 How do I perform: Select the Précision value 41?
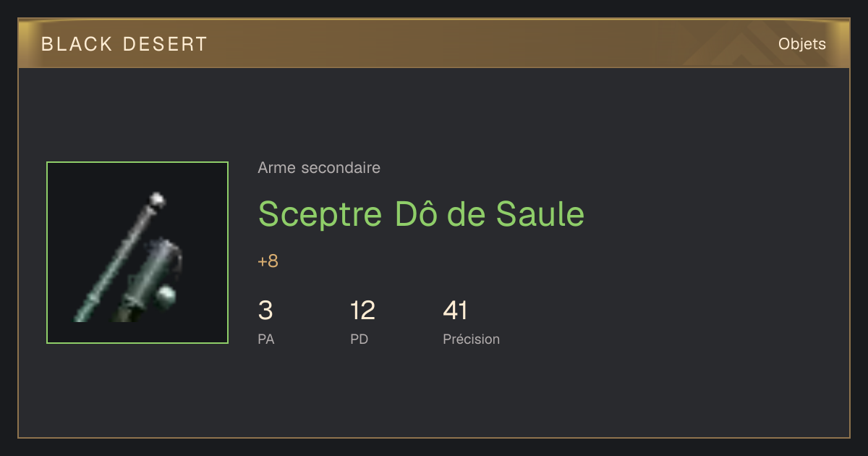[455, 311]
